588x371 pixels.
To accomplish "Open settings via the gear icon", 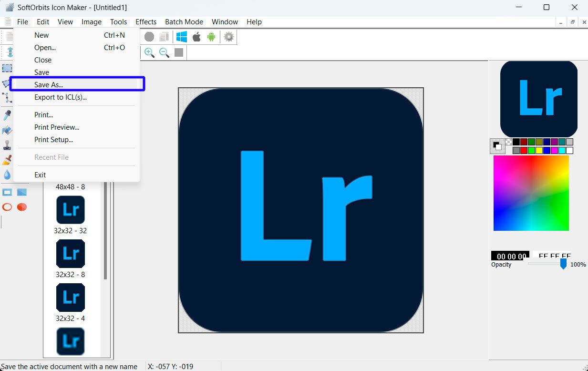I will (x=229, y=37).
